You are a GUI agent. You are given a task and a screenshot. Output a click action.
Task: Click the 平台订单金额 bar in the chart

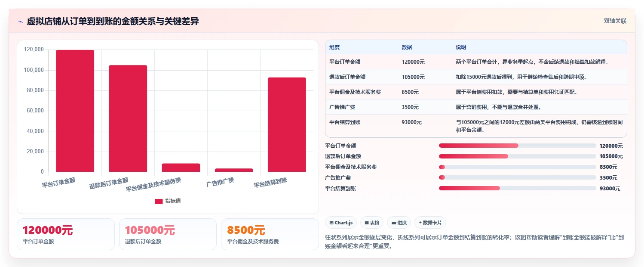click(x=75, y=111)
